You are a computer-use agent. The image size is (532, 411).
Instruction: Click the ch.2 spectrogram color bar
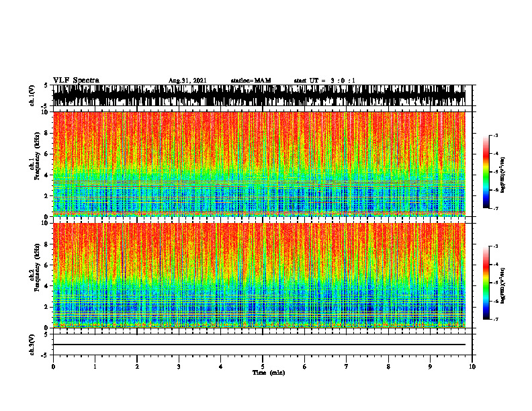coord(486,283)
